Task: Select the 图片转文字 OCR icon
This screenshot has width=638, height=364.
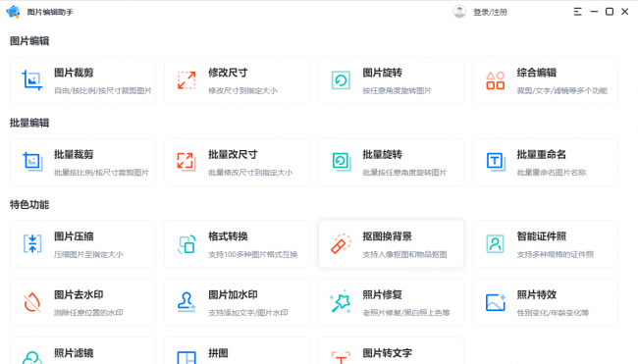Action: click(x=341, y=357)
